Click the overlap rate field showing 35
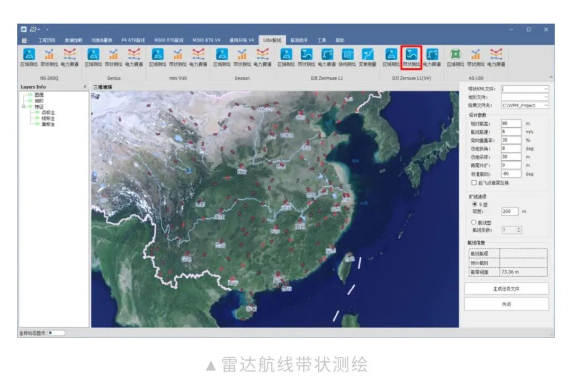Screen dimensions: 572x392 [x=511, y=140]
